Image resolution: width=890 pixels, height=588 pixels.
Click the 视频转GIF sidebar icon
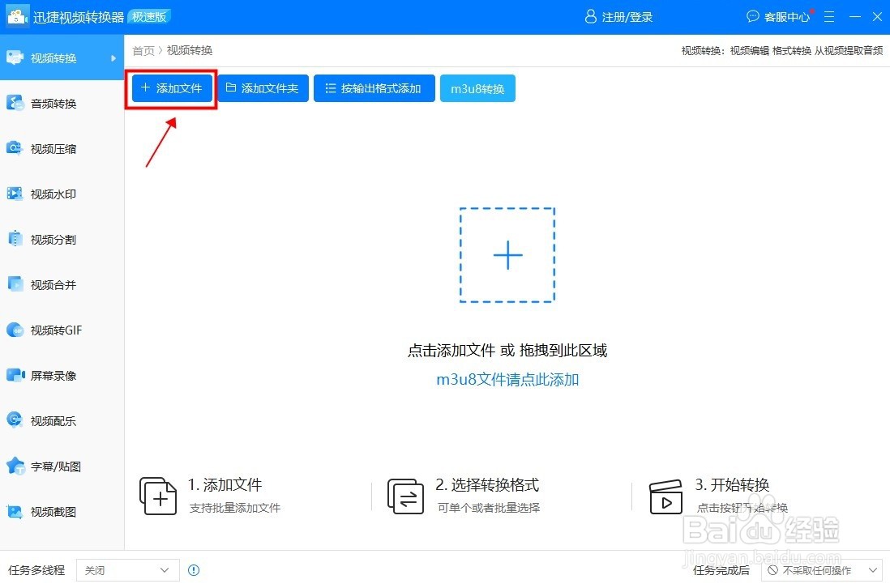15,330
